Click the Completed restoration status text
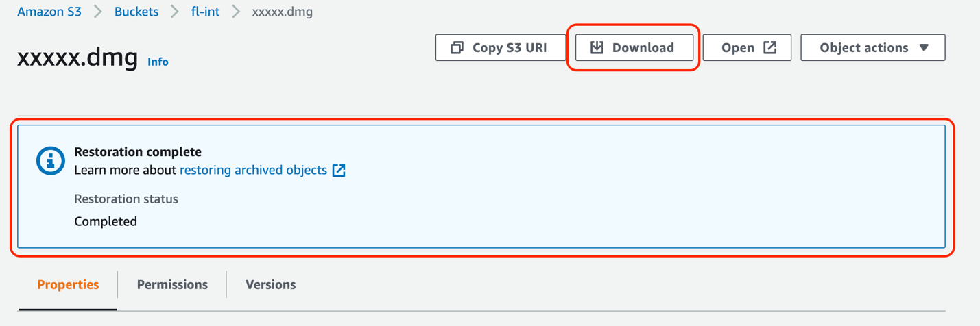The image size is (980, 326). coord(106,221)
